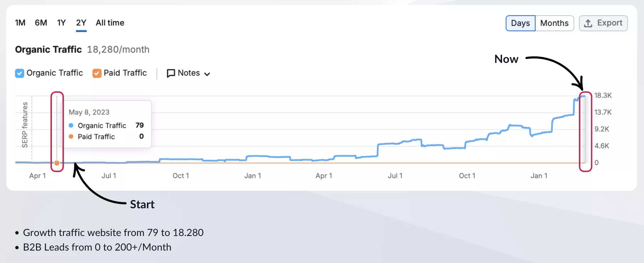Uncheck the Organic Traffic checkbox
This screenshot has width=644, height=263.
click(20, 73)
